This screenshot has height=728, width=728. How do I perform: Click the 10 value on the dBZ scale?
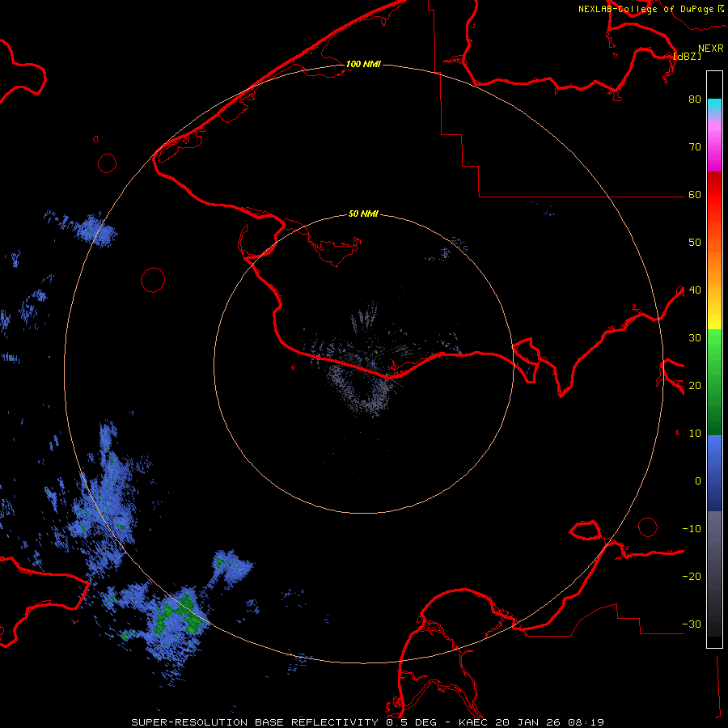[x=695, y=434]
